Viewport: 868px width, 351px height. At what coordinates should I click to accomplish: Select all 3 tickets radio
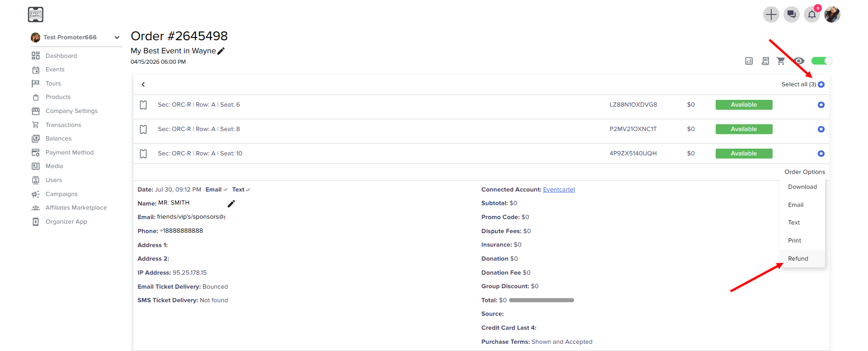(x=821, y=84)
